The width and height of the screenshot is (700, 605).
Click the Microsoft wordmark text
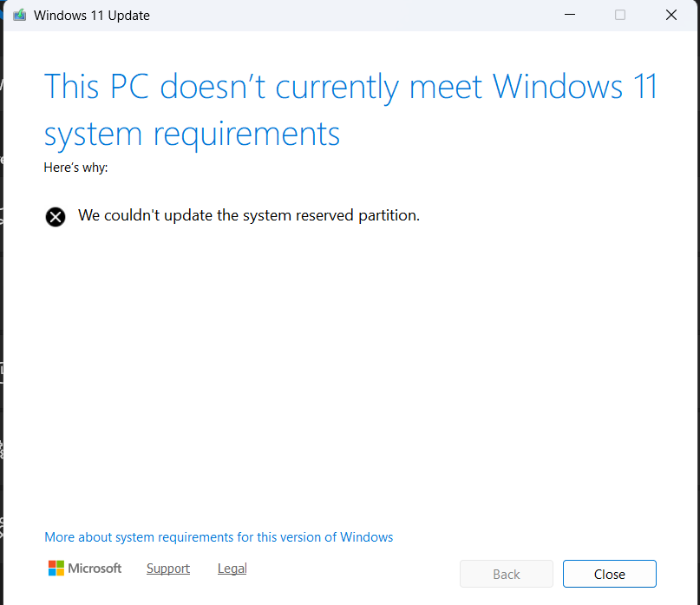click(x=95, y=569)
